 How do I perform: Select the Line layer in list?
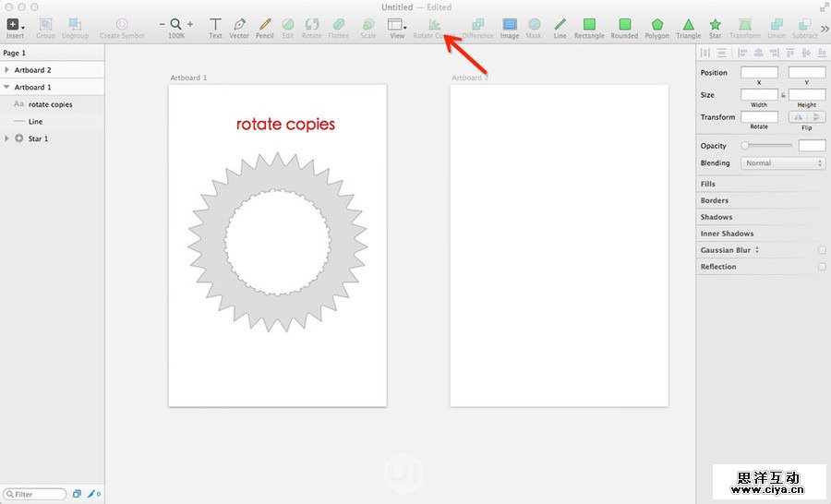pyautogui.click(x=52, y=121)
